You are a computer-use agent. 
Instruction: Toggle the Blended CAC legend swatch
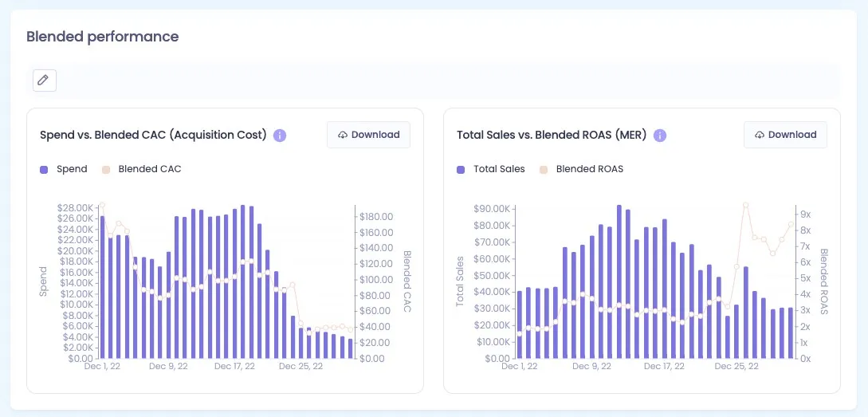[106, 170]
